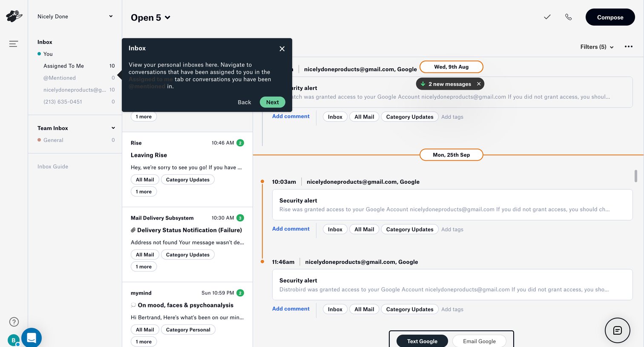Click the Category Personal tag on mymind
Screen dimensions: 644x347
point(188,330)
